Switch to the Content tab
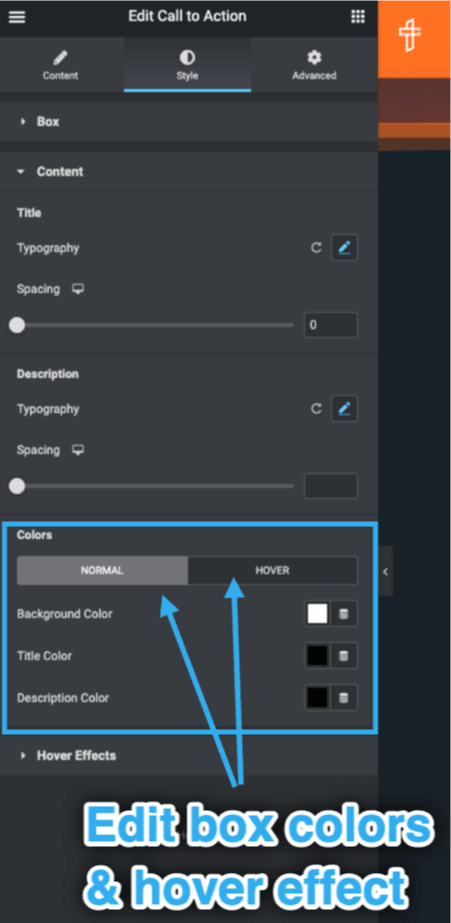This screenshot has height=923, width=451. [61, 65]
